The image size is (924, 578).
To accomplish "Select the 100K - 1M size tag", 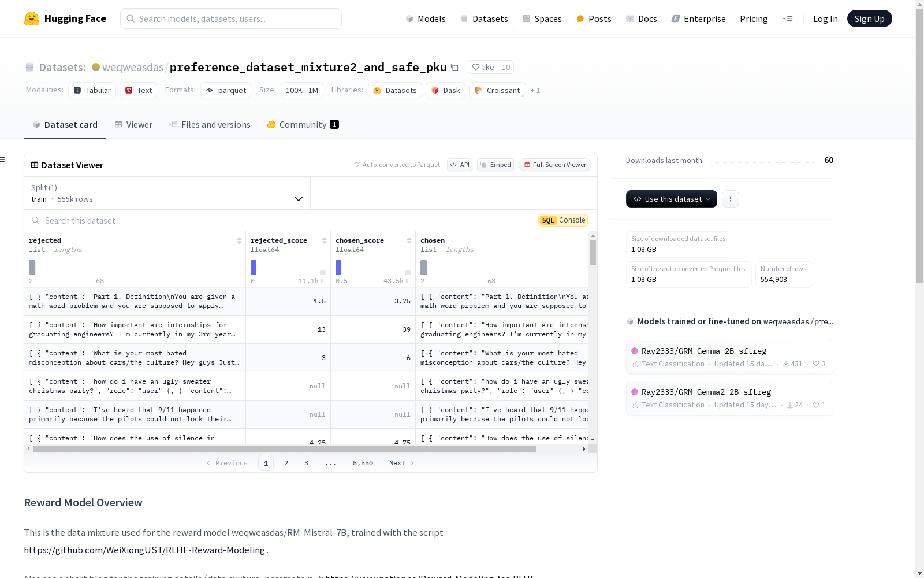I will click(302, 90).
